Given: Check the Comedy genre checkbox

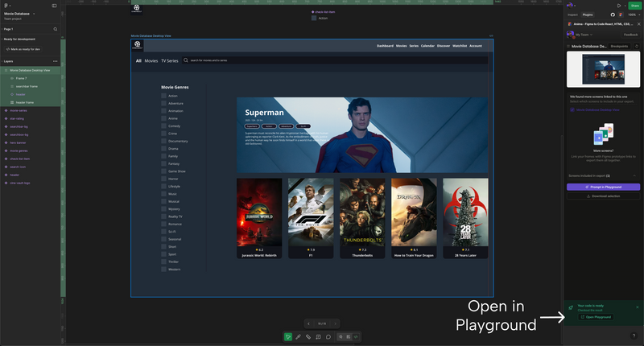Looking at the screenshot, I should [x=164, y=126].
